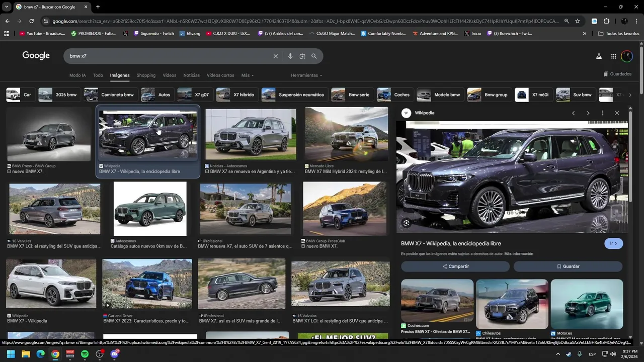Click the Google logo
The width and height of the screenshot is (644, 362).
click(36, 56)
